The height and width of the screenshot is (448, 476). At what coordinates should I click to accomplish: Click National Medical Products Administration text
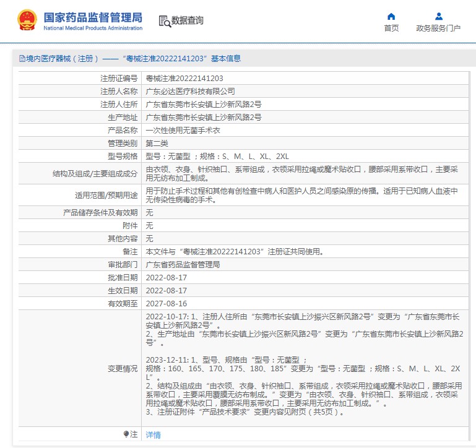pyautogui.click(x=93, y=28)
